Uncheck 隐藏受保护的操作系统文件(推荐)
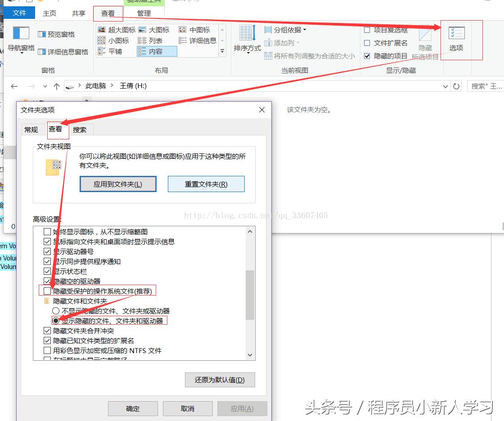The width and height of the screenshot is (504, 421). pyautogui.click(x=47, y=291)
